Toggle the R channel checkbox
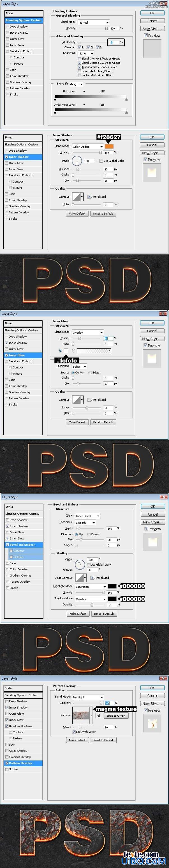The width and height of the screenshot is (169, 868). click(x=79, y=47)
